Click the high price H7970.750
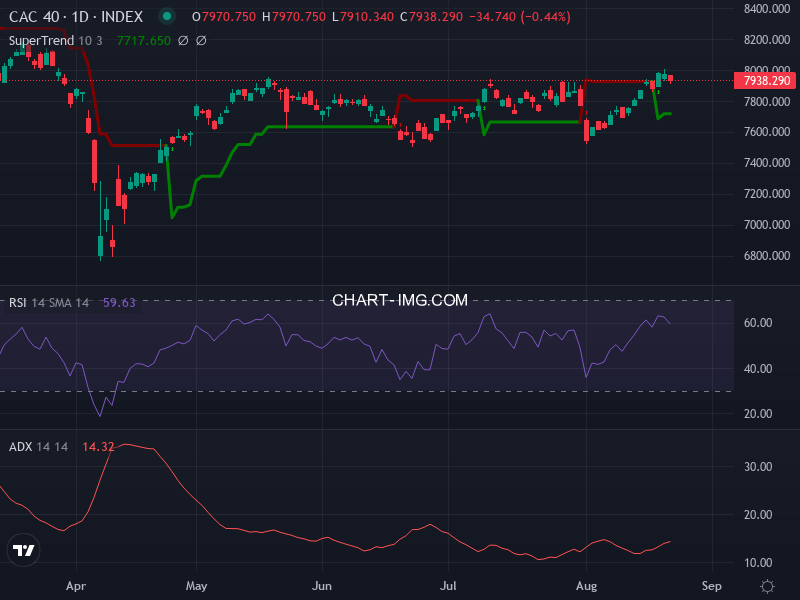The image size is (800, 600). coord(294,17)
